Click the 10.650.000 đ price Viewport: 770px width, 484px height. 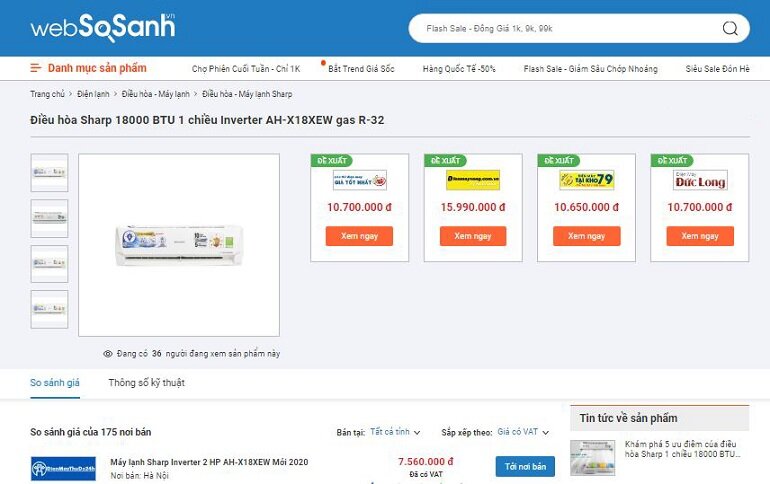[586, 207]
